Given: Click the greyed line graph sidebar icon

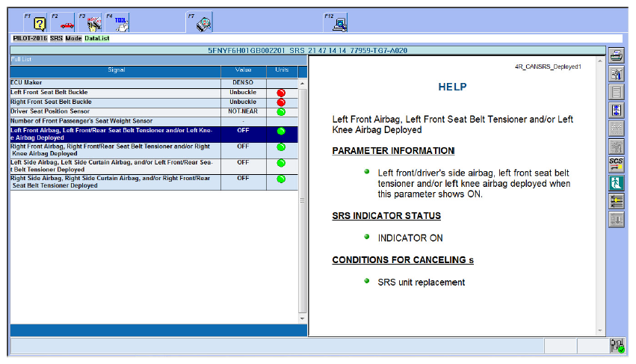Looking at the screenshot, I should coord(616,129).
